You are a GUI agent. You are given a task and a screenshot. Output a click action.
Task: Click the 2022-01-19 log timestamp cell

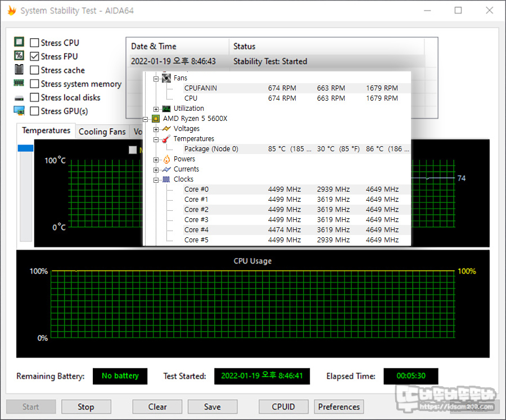coord(173,61)
